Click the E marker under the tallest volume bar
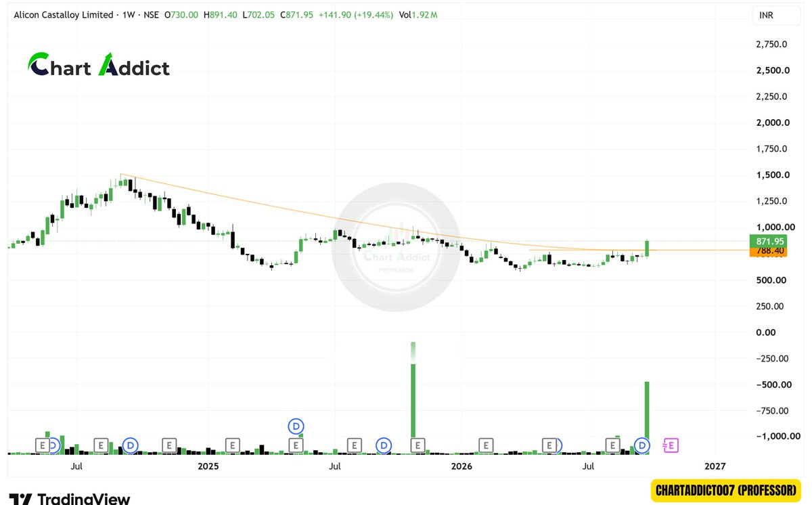 [x=418, y=445]
